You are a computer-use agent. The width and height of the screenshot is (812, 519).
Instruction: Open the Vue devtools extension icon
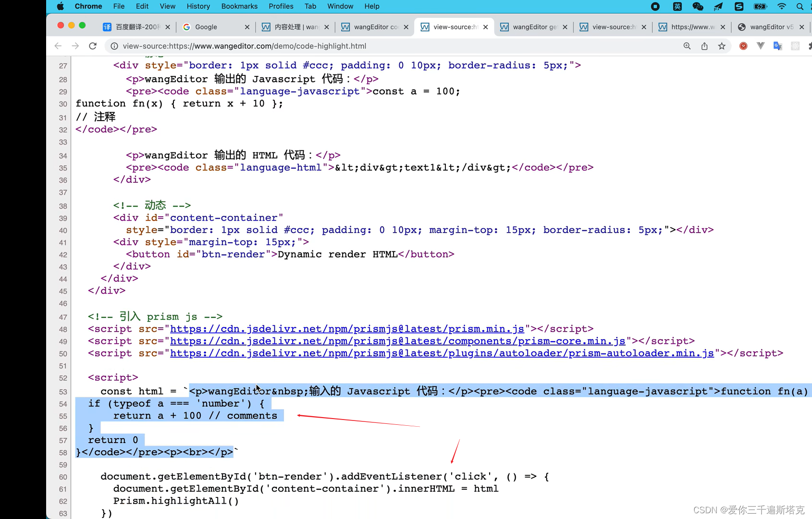(x=761, y=46)
